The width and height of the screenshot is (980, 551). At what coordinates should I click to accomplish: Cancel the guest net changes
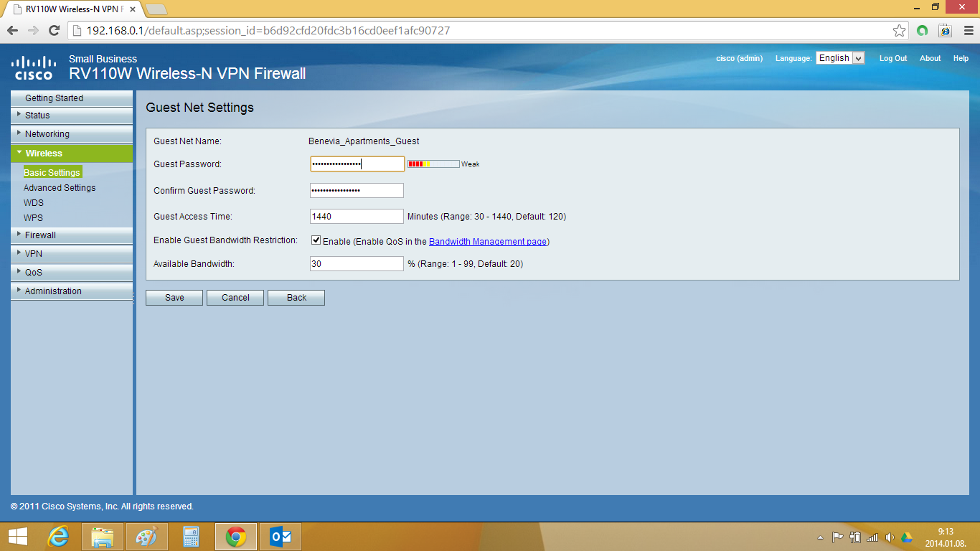point(235,298)
